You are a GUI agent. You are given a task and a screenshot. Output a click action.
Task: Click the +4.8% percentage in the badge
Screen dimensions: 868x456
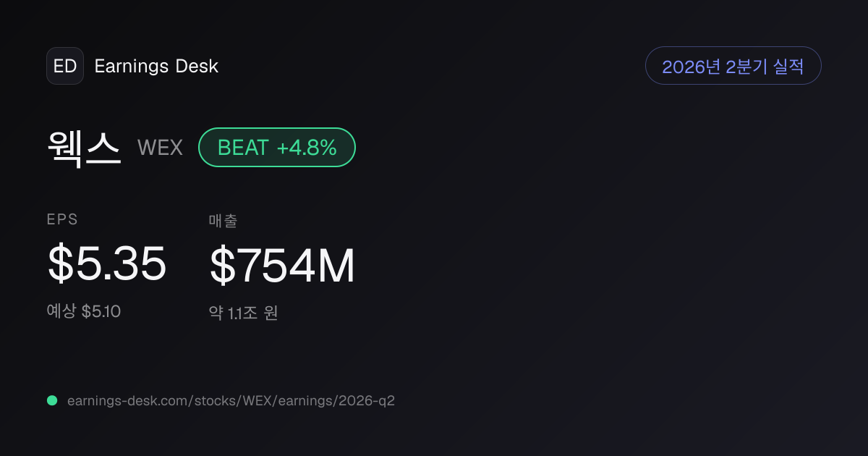tap(307, 148)
